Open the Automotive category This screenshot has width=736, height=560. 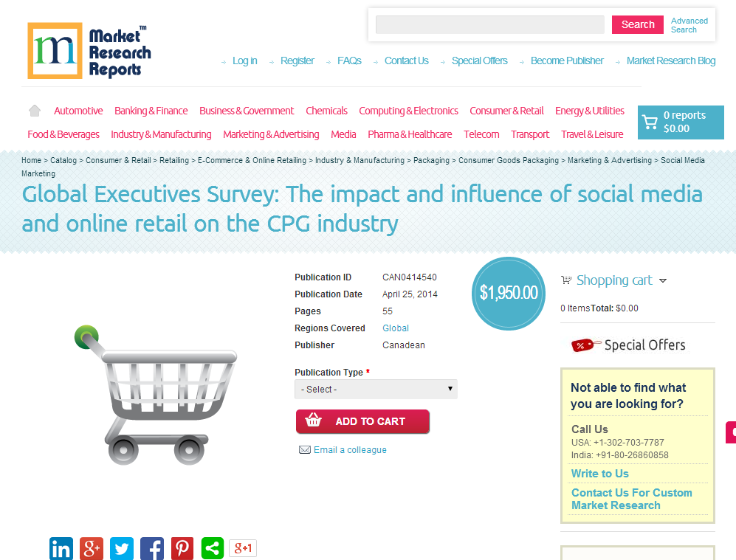78,111
